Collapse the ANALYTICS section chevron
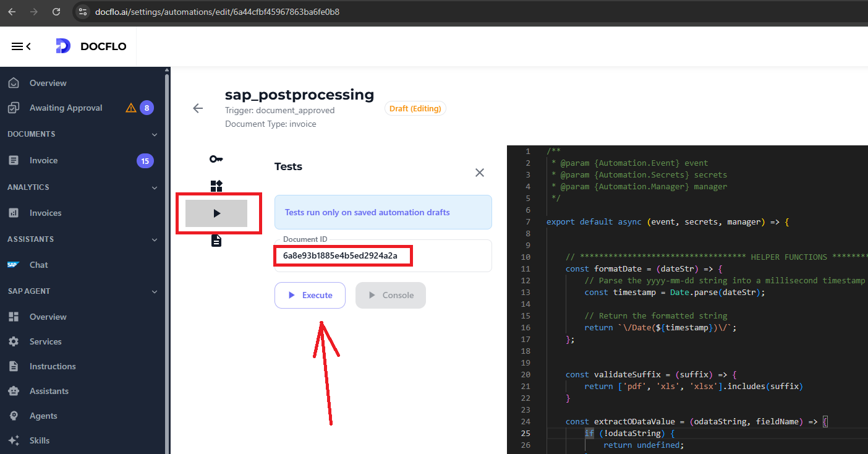Image resolution: width=868 pixels, height=454 pixels. [154, 187]
